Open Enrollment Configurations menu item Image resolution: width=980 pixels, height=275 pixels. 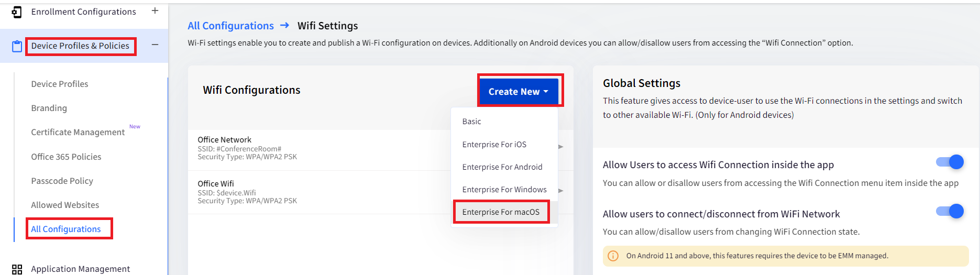pos(83,12)
